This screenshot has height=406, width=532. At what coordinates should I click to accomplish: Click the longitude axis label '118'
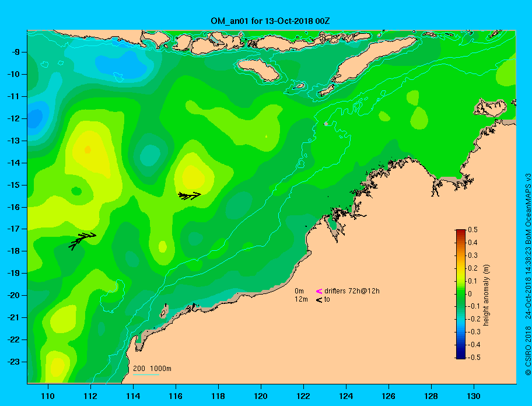(x=218, y=396)
